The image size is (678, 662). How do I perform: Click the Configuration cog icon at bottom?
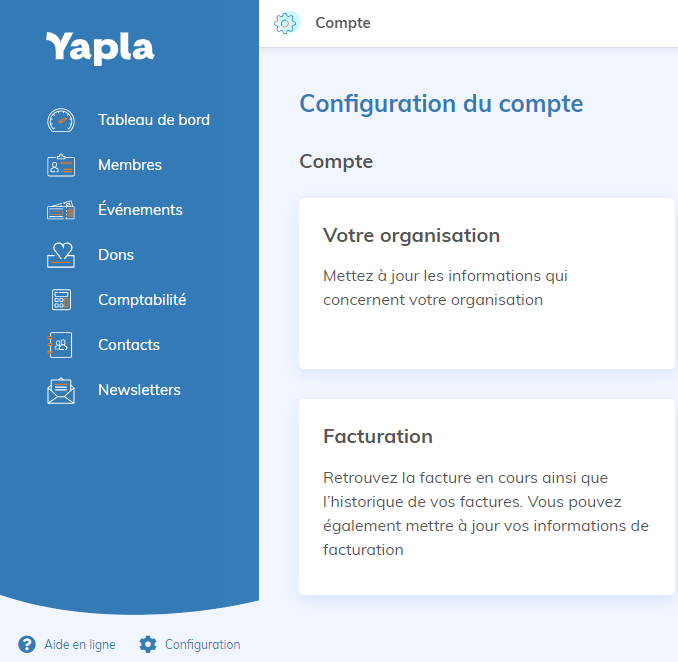tap(148, 644)
